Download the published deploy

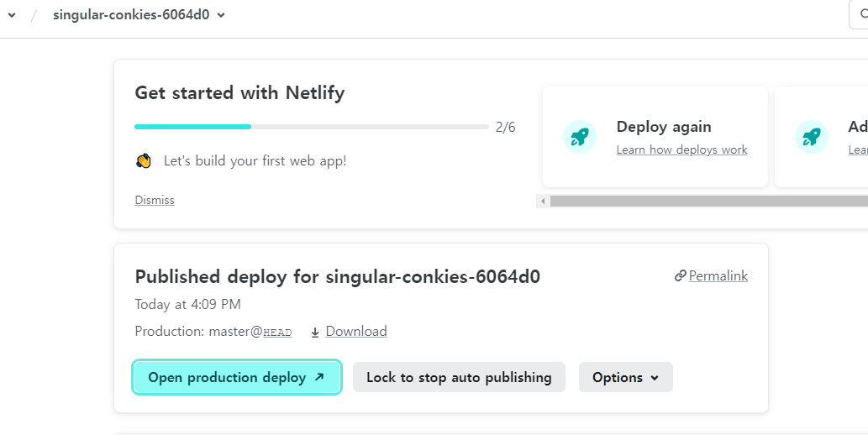(x=355, y=331)
